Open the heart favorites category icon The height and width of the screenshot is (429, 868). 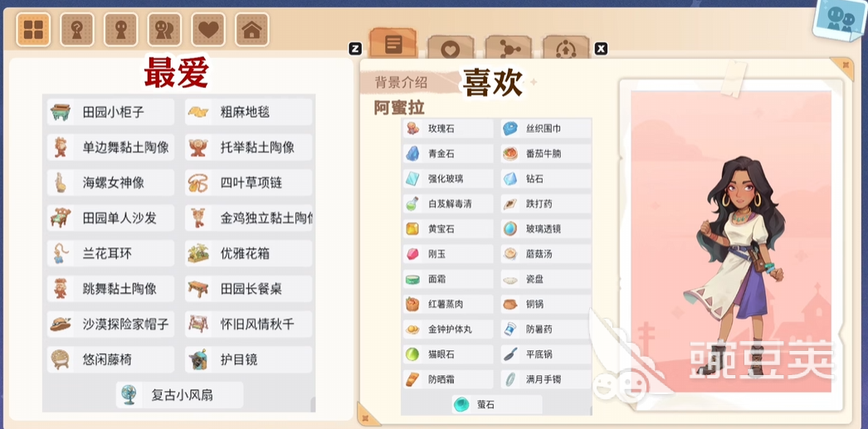click(208, 29)
